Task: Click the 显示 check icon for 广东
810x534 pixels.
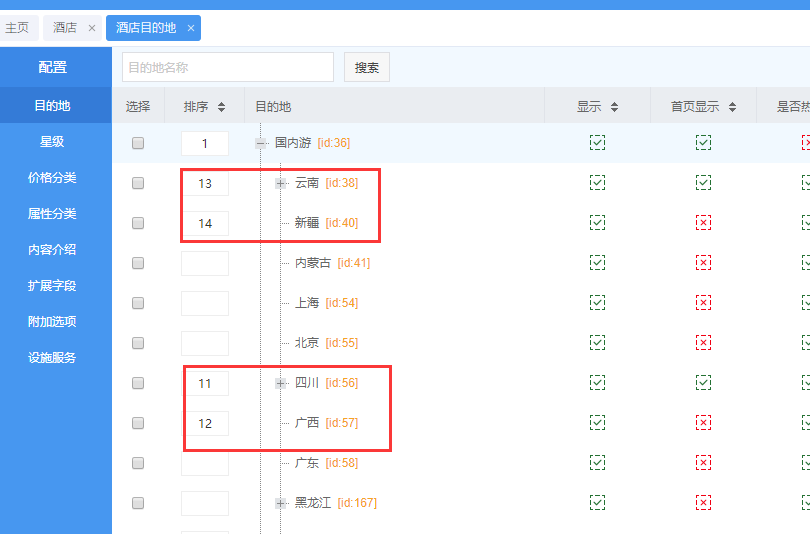Action: point(597,463)
